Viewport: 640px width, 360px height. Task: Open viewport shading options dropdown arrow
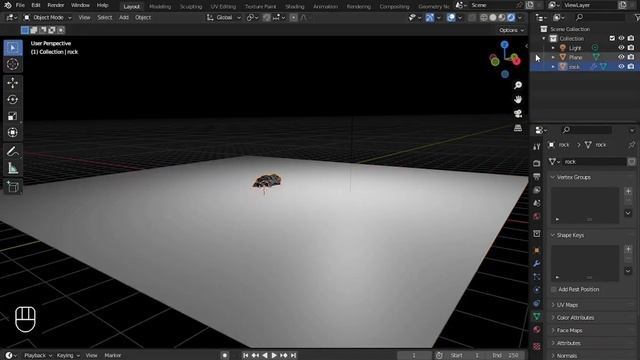pos(520,18)
